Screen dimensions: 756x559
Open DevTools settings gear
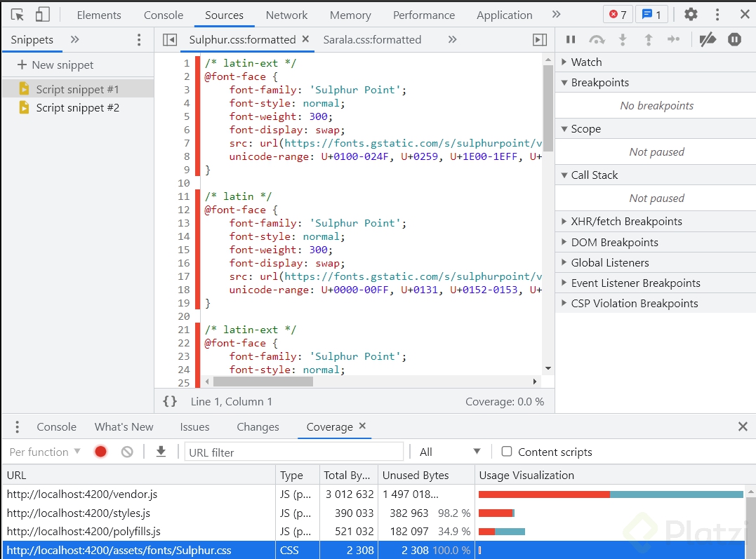tap(691, 15)
